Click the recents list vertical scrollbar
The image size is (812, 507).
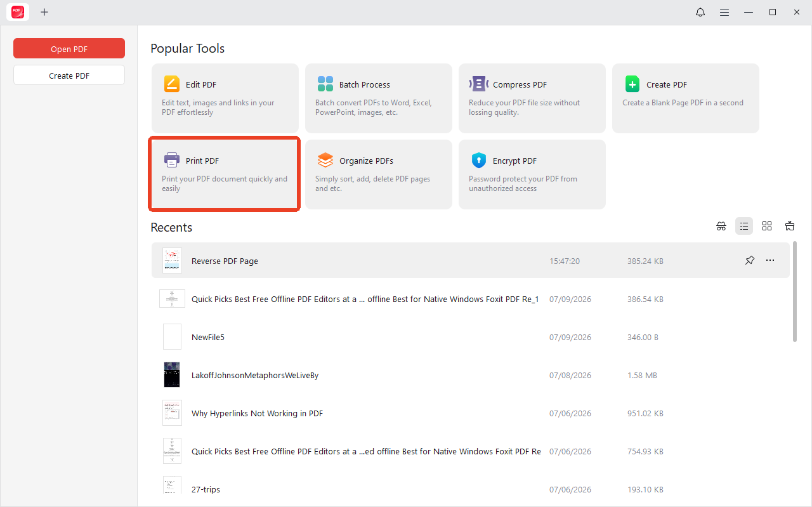pyautogui.click(x=795, y=292)
